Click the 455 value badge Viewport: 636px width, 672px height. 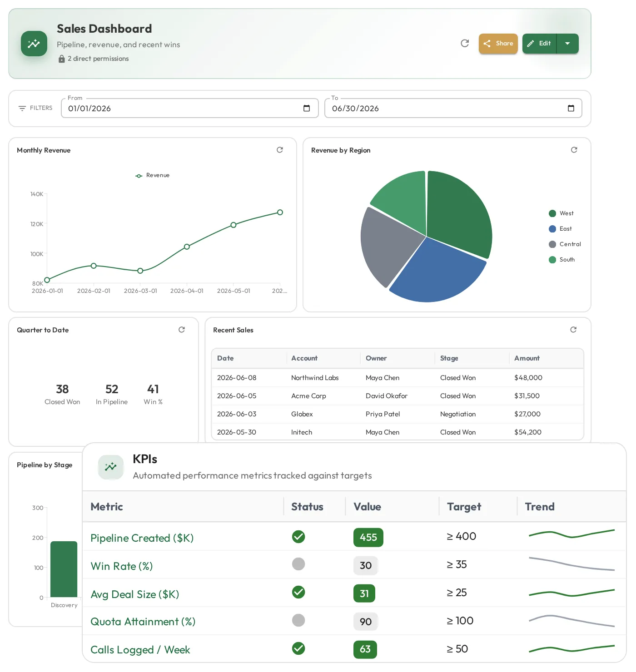point(368,538)
